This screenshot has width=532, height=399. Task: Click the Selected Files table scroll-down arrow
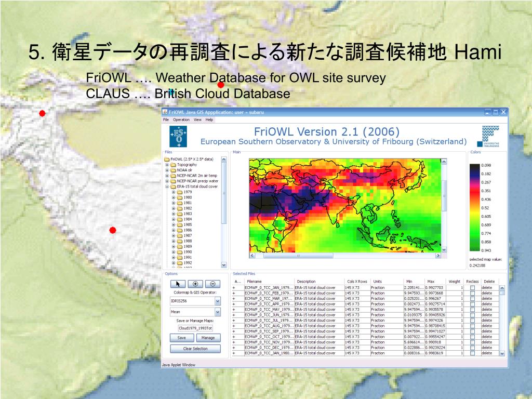(x=502, y=353)
